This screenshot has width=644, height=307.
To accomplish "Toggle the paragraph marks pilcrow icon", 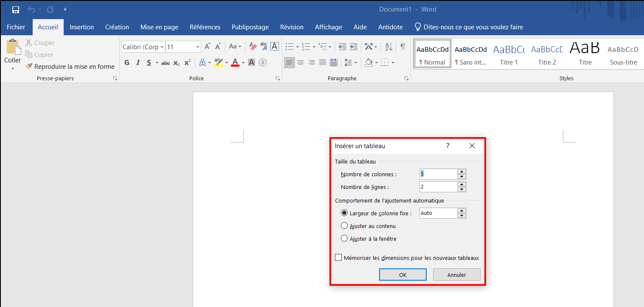I will 403,47.
